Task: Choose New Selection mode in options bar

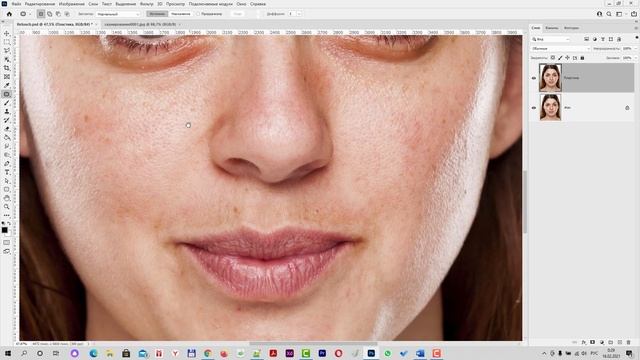Action: coord(41,14)
